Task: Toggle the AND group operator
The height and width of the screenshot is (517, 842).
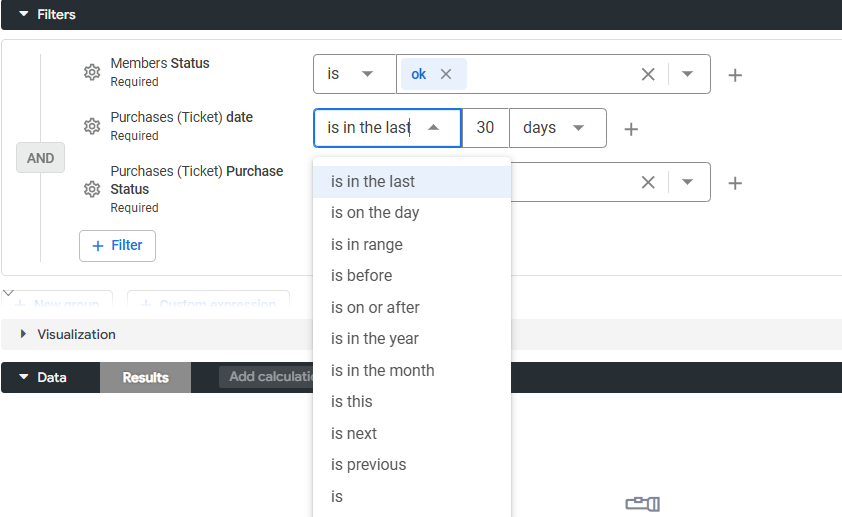Action: (40, 158)
